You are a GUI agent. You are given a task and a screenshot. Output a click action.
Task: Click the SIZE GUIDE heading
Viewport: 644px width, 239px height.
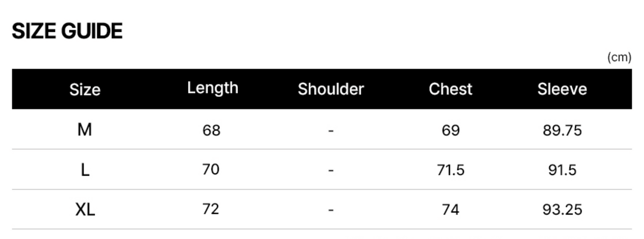(x=67, y=32)
